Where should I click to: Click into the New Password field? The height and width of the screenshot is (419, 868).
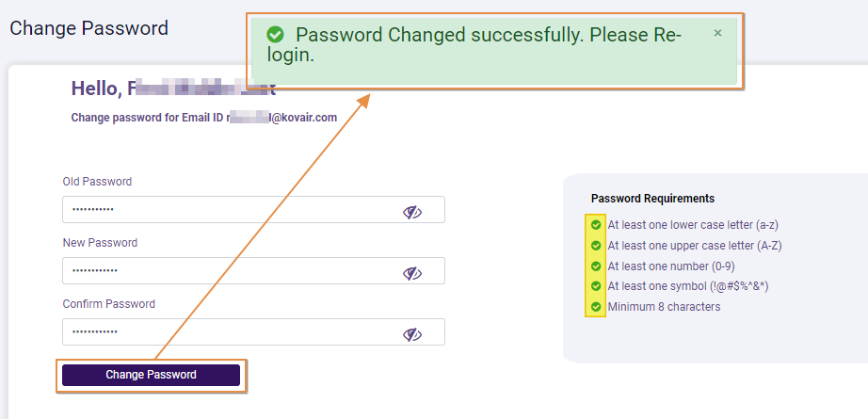coord(226,271)
